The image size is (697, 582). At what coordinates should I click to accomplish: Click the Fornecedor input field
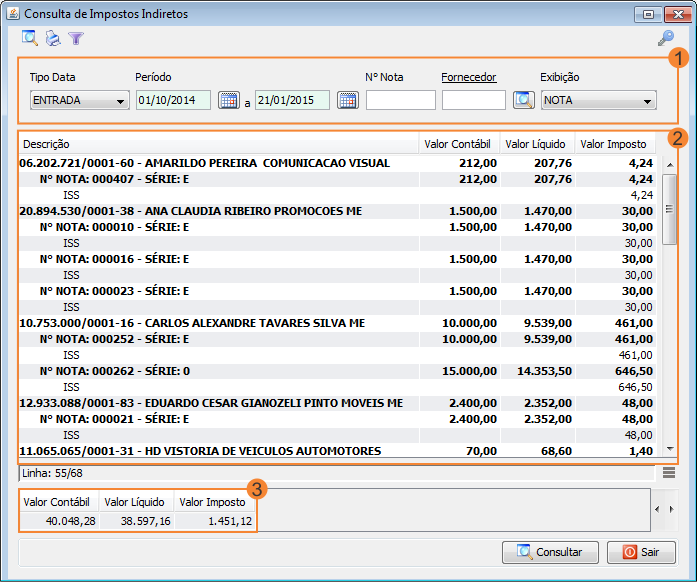(473, 100)
